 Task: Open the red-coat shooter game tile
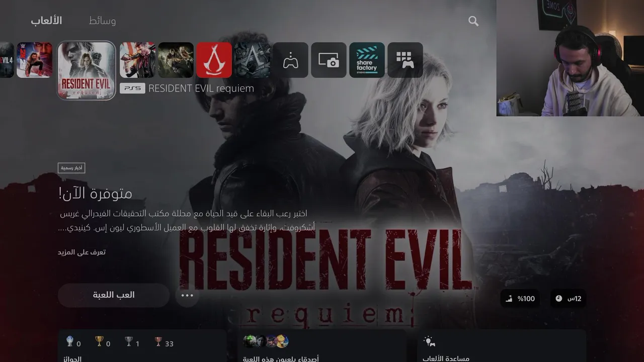pos(137,60)
